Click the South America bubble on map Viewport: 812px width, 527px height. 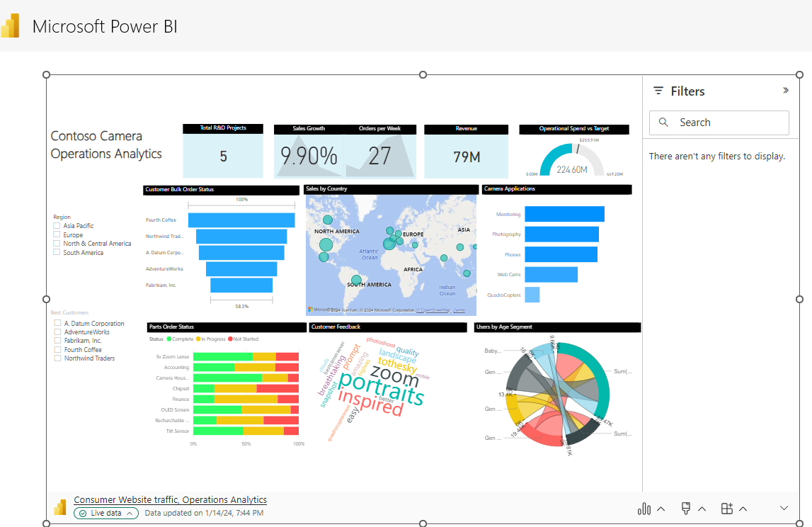point(356,280)
